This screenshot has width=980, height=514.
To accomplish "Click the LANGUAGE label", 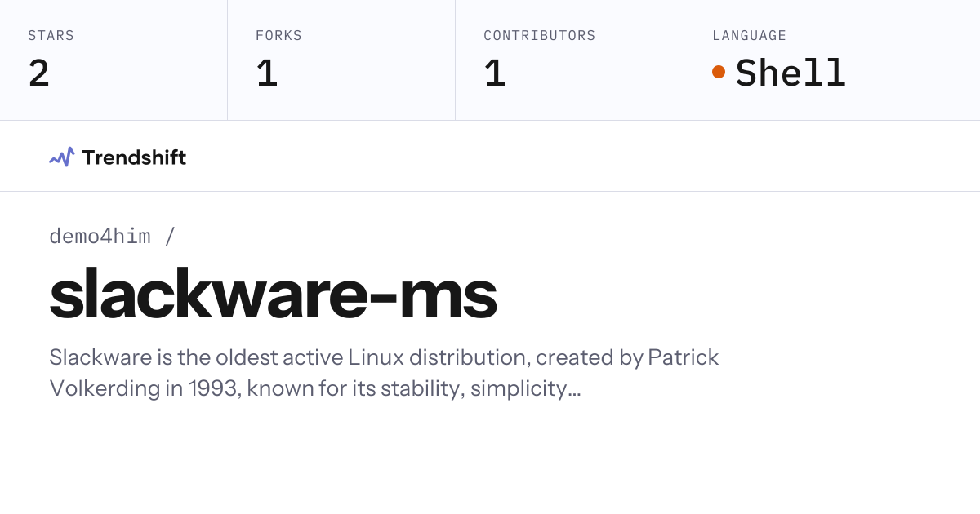I will [749, 36].
